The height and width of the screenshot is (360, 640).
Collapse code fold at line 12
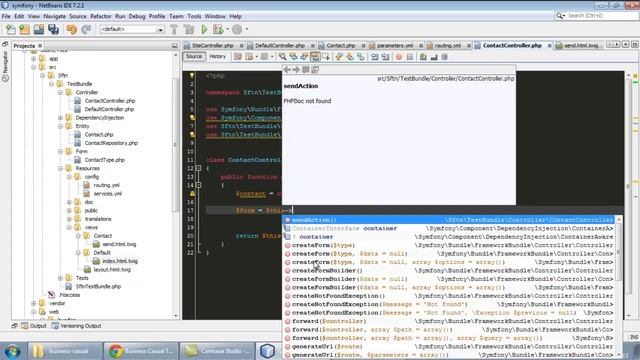(x=199, y=168)
